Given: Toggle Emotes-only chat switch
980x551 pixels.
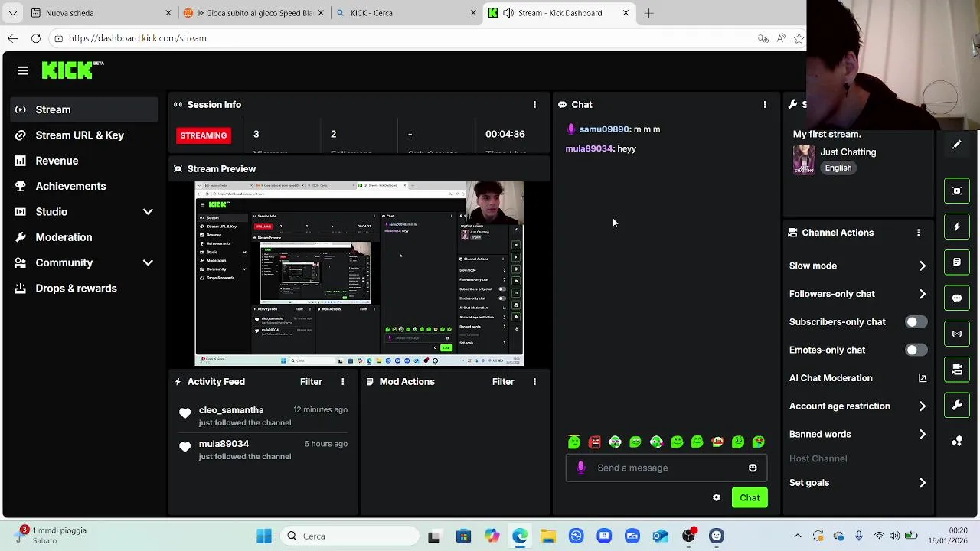Looking at the screenshot, I should [x=916, y=350].
